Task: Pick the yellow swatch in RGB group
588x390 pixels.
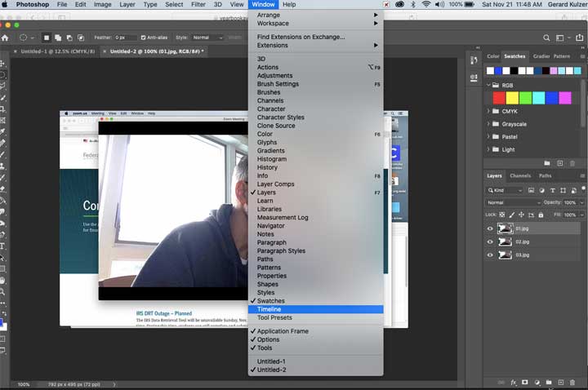Action: [512, 98]
